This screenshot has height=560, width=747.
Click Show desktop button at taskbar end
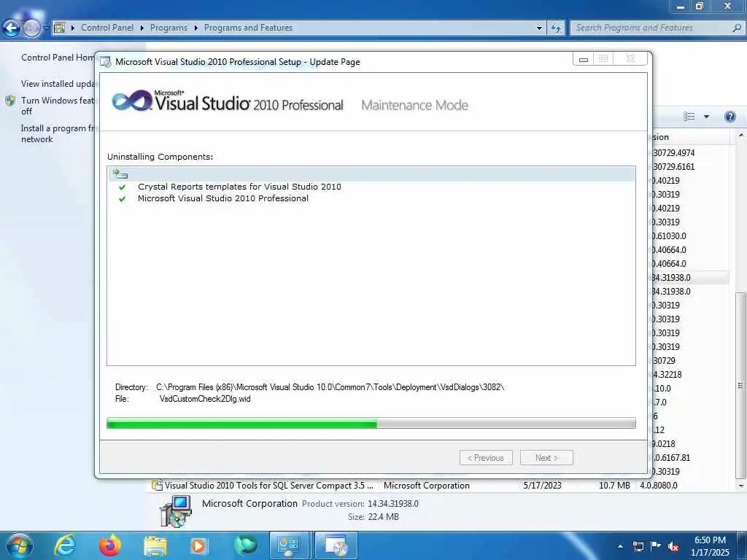tap(743, 545)
